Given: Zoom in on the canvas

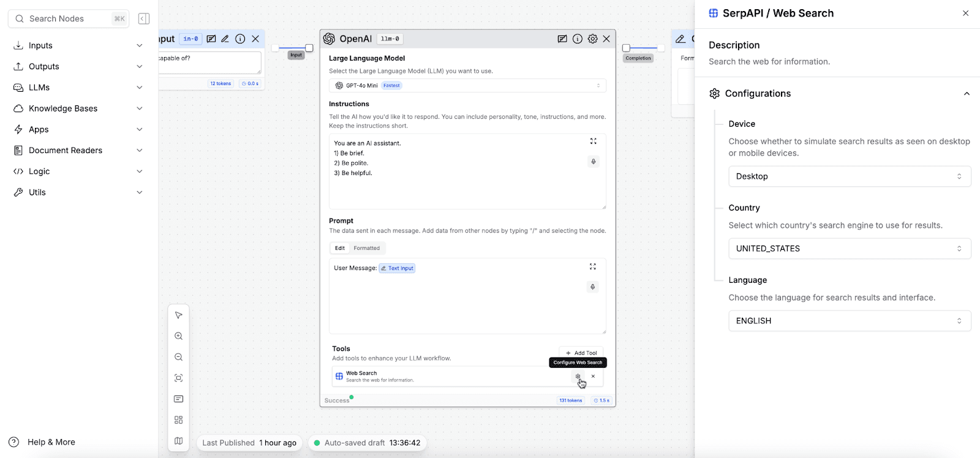Looking at the screenshot, I should point(179,336).
